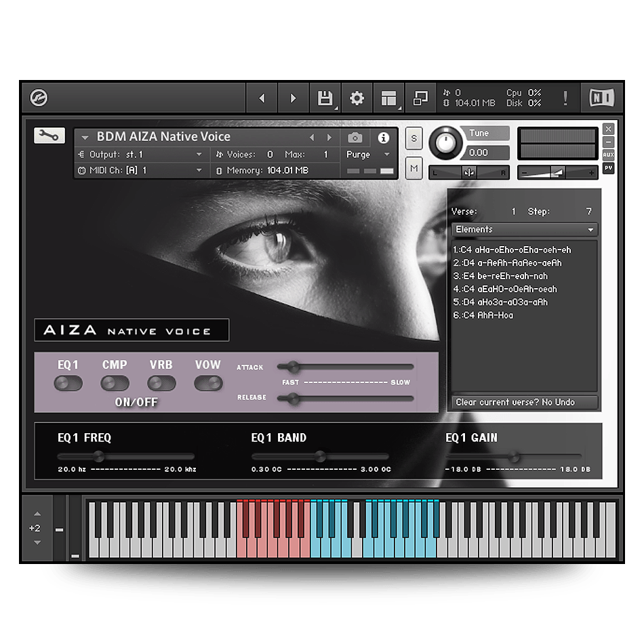Select element 6 C4 AhA-Hoa
Screen dimensions: 644x644
tap(483, 315)
